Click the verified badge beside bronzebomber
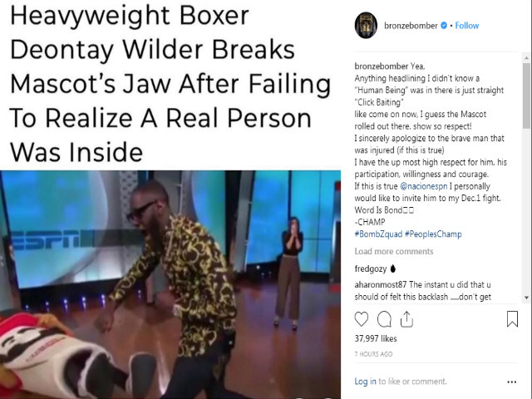The width and height of the screenshot is (532, 399). pyautogui.click(x=444, y=25)
